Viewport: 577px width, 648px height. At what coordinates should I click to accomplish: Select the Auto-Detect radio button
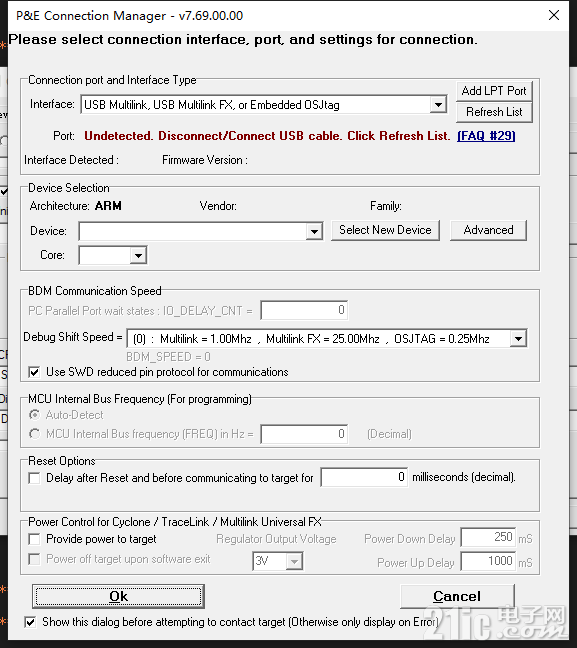[34, 415]
